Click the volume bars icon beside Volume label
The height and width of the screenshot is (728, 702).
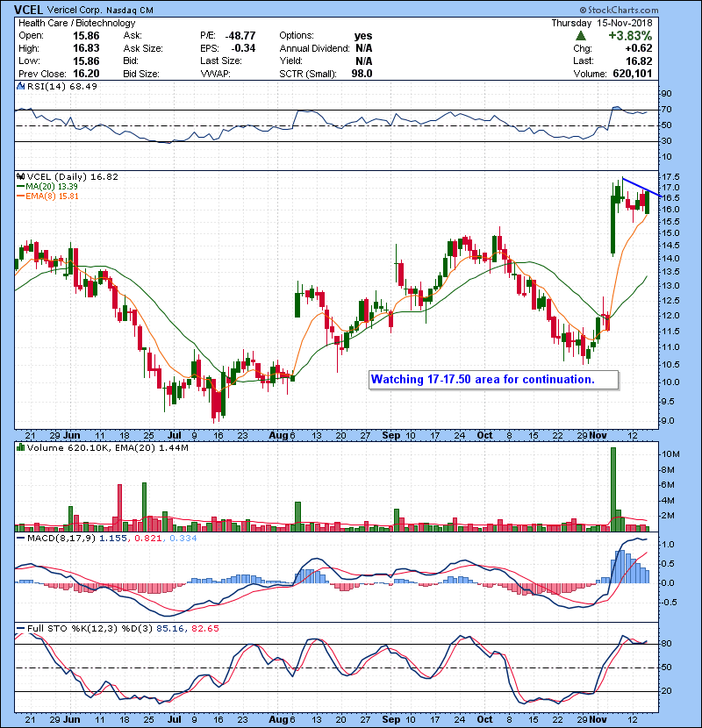[20, 447]
